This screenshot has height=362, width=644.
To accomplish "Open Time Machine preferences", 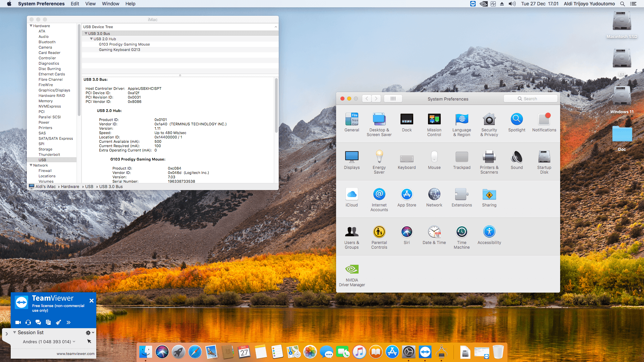I will pos(462,237).
